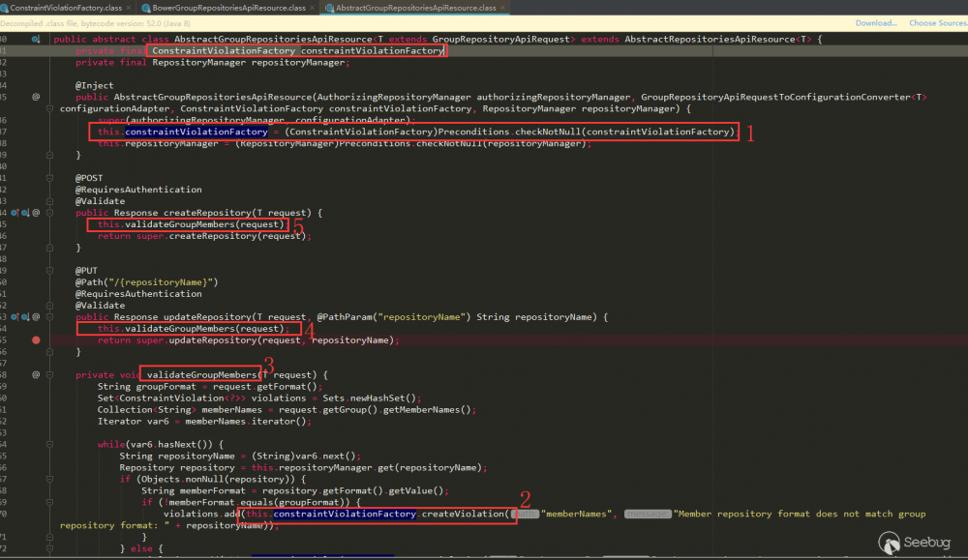Switch to BowerGroupRepositoriesApiResource.class tab

tap(229, 8)
